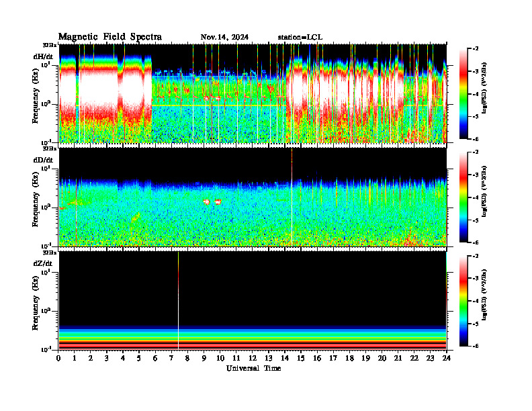Click hour 18 on the time axis
532x411 pixels.
[x=349, y=358]
